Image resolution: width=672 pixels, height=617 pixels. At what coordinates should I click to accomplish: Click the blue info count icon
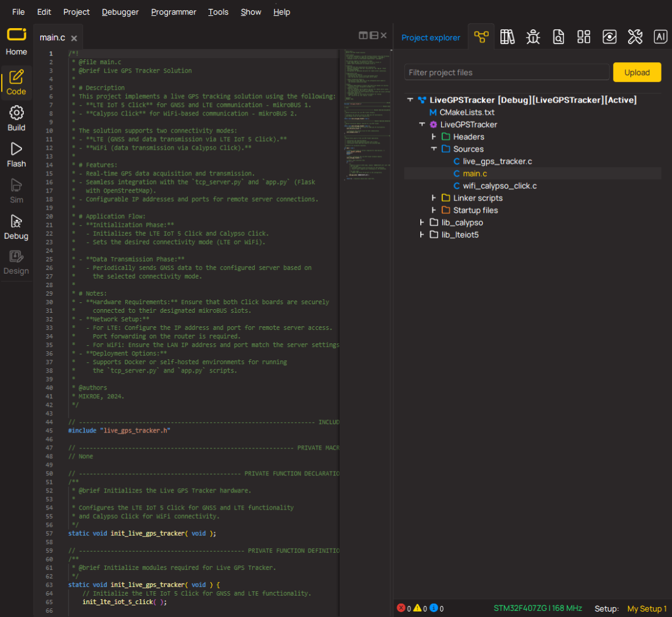click(x=434, y=608)
